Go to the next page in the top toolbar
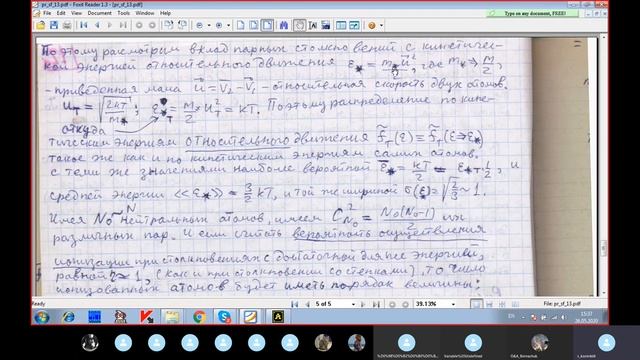 click(x=110, y=25)
